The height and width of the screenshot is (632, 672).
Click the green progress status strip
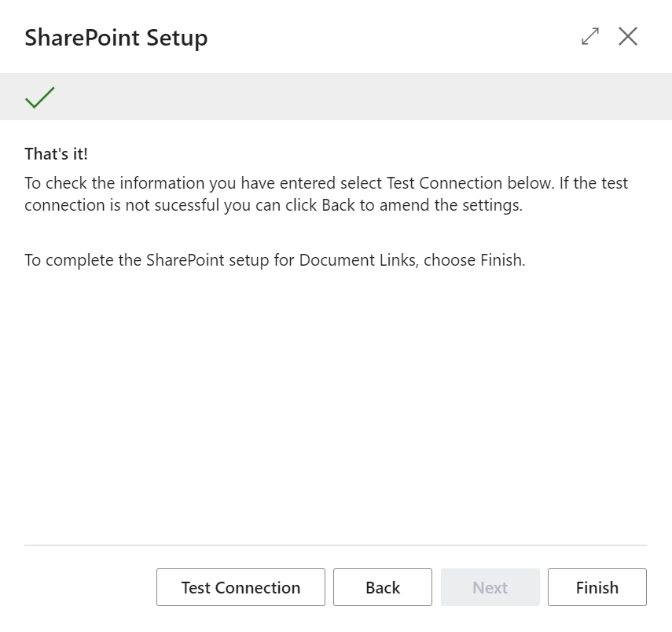coord(336,96)
